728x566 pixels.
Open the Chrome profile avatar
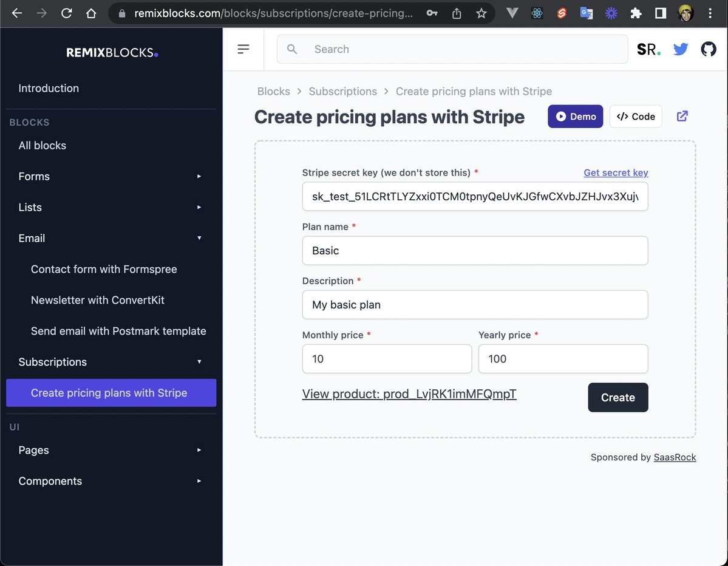point(685,13)
